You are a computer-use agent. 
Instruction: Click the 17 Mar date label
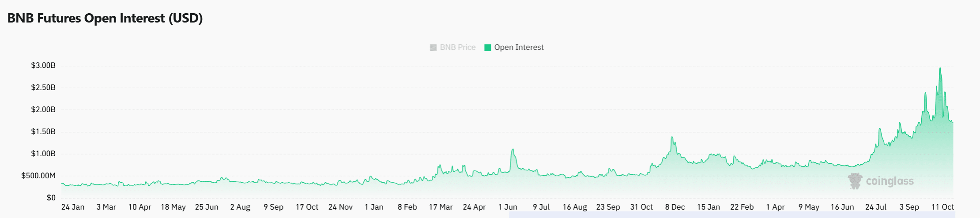click(x=441, y=207)
